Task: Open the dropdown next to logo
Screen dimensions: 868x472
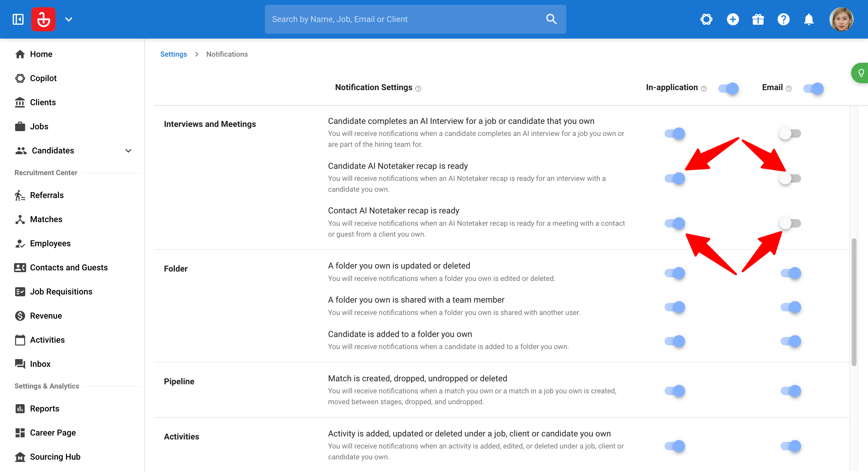Action: pyautogui.click(x=69, y=19)
